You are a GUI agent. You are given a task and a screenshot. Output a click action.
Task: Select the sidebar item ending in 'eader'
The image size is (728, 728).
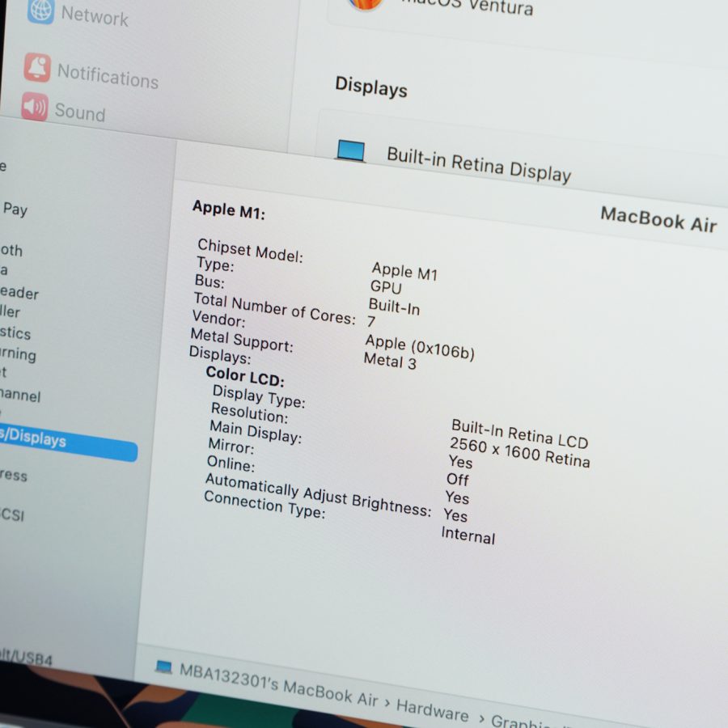19,292
